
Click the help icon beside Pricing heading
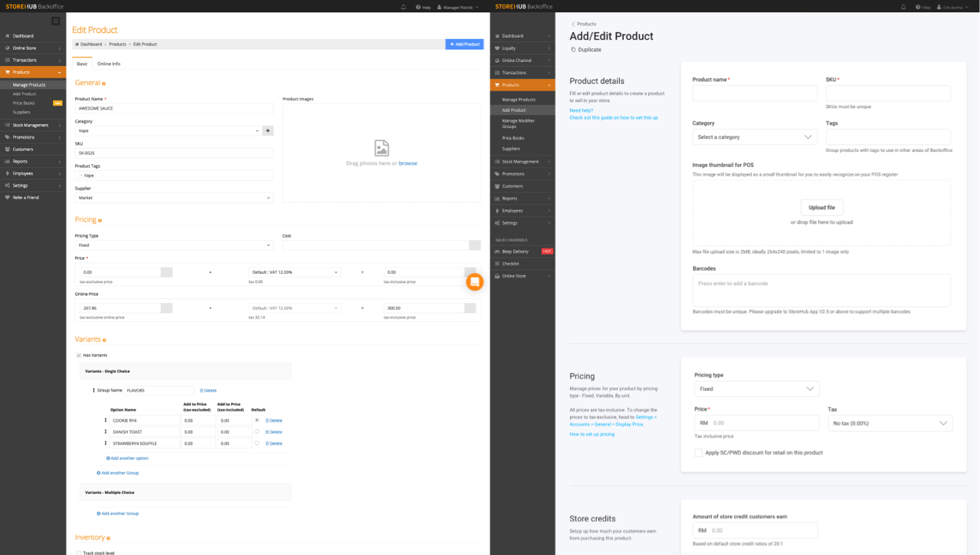[100, 221]
